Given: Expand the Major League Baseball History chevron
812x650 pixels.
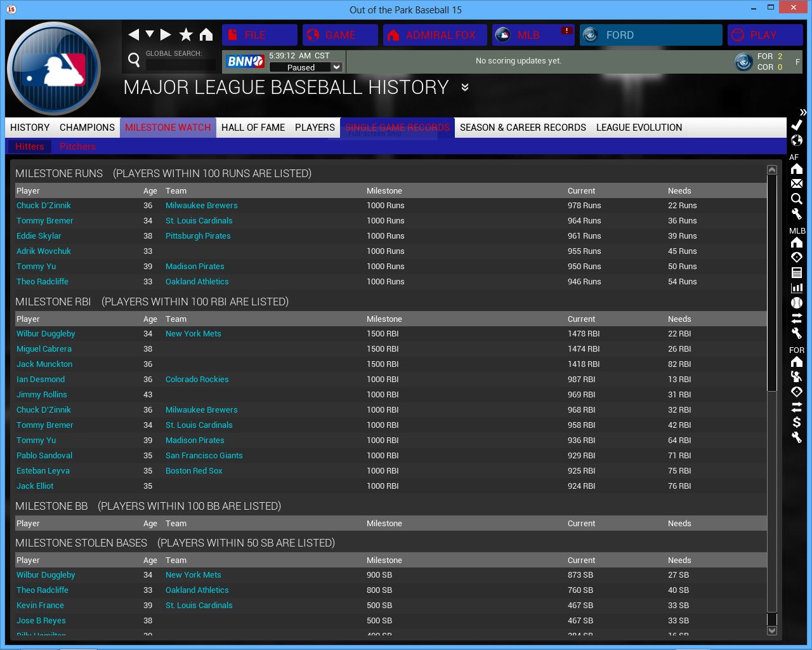Looking at the screenshot, I should coord(465,88).
